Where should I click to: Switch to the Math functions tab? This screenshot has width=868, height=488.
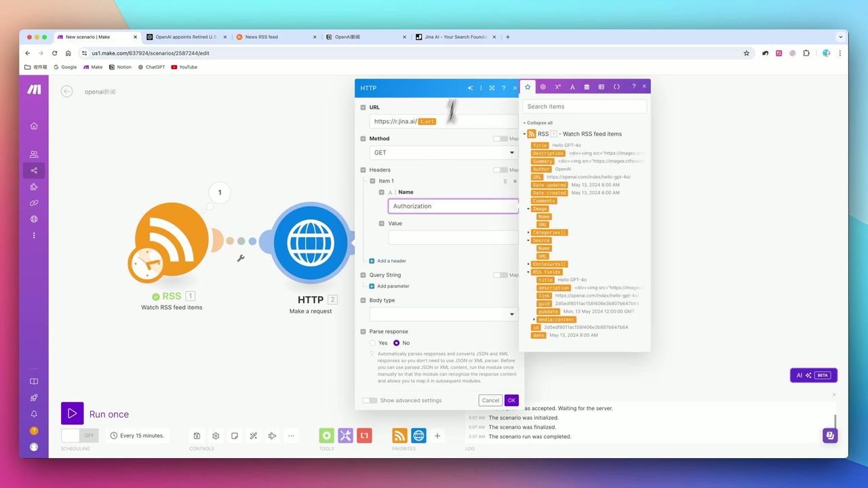[x=557, y=87]
